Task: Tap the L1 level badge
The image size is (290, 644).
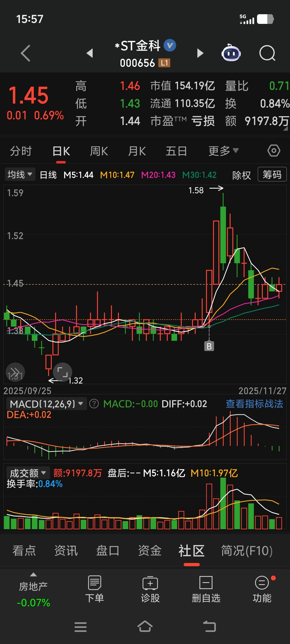Action: point(164,63)
